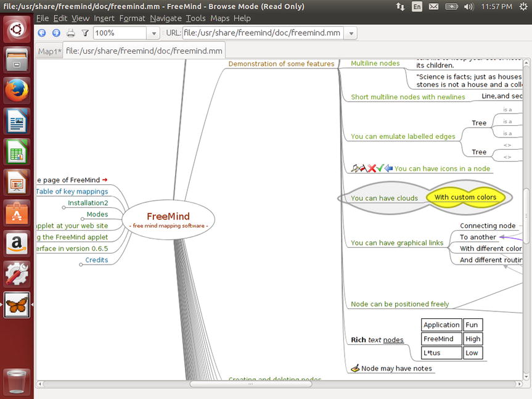Open the Help menu

pos(242,19)
